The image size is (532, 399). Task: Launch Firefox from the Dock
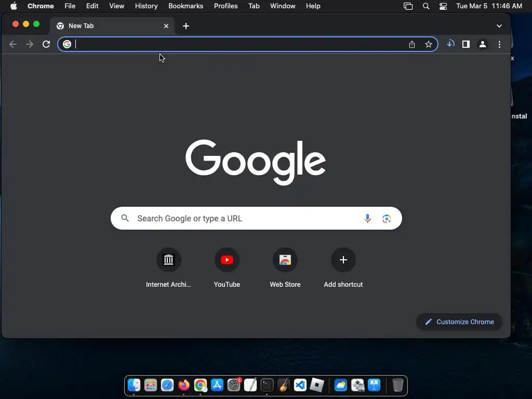(x=184, y=385)
